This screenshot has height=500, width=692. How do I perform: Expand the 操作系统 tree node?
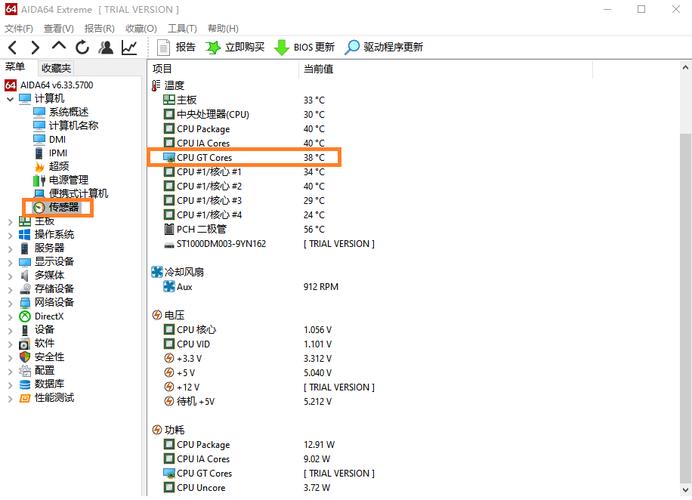pos(10,236)
